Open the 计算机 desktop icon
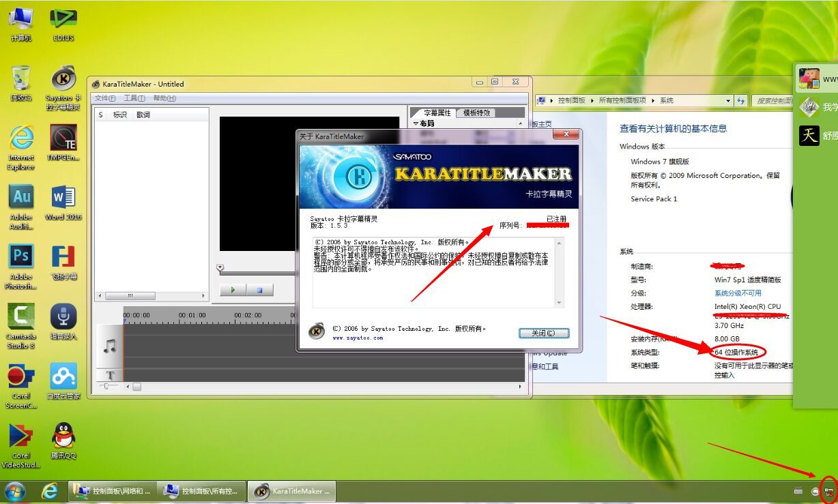Viewport: 838px width, 504px height. [21, 25]
